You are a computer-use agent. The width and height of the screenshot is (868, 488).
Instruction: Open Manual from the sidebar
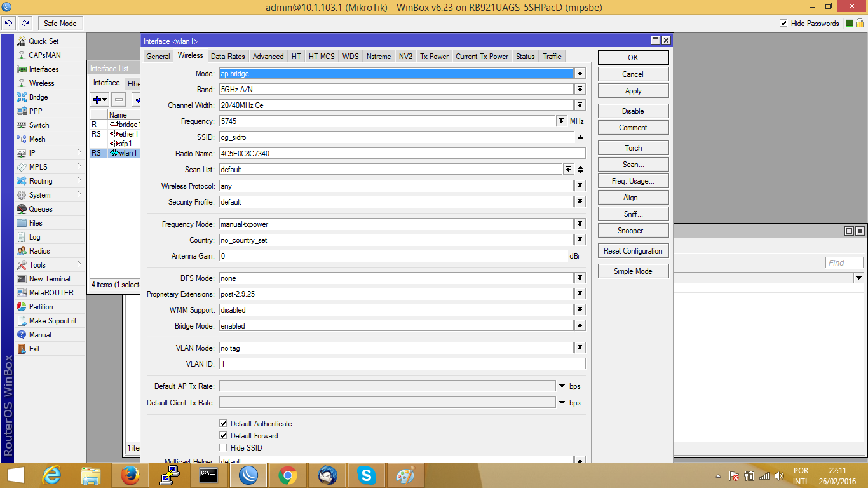[39, 335]
